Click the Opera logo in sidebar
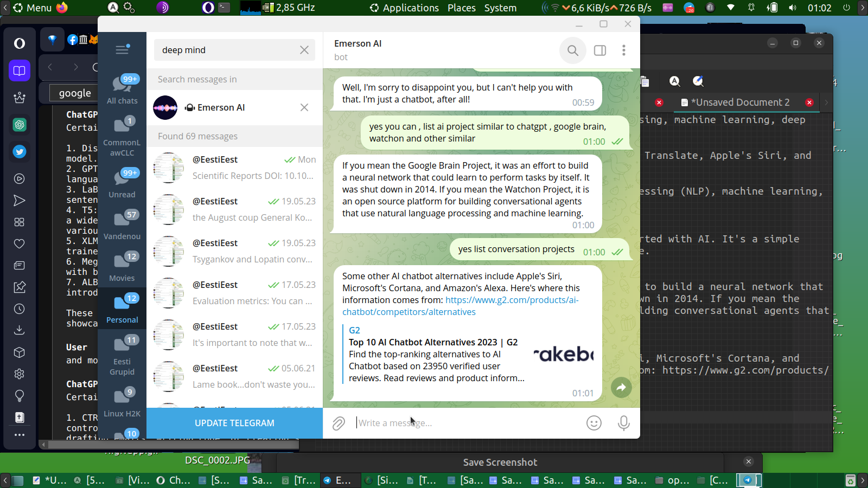This screenshot has width=868, height=488. tap(20, 43)
